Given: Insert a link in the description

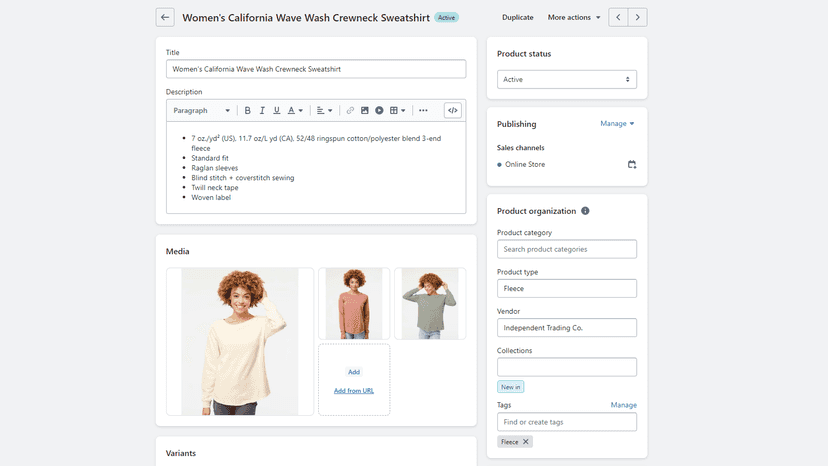Looking at the screenshot, I should (x=350, y=110).
